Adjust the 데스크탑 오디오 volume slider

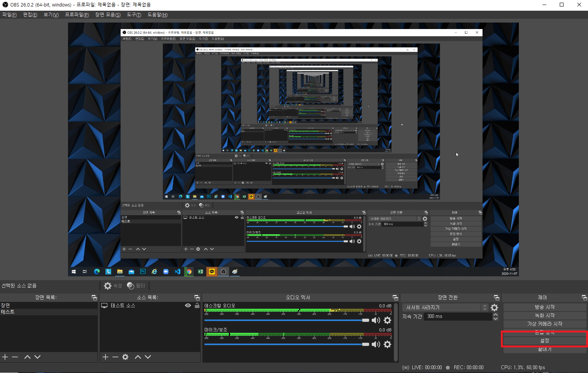tap(287, 320)
